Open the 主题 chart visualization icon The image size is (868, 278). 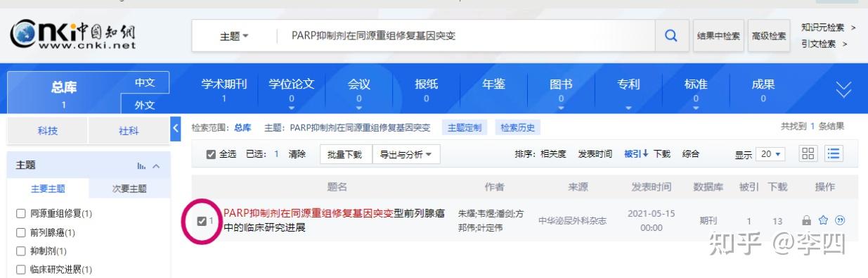[141, 166]
